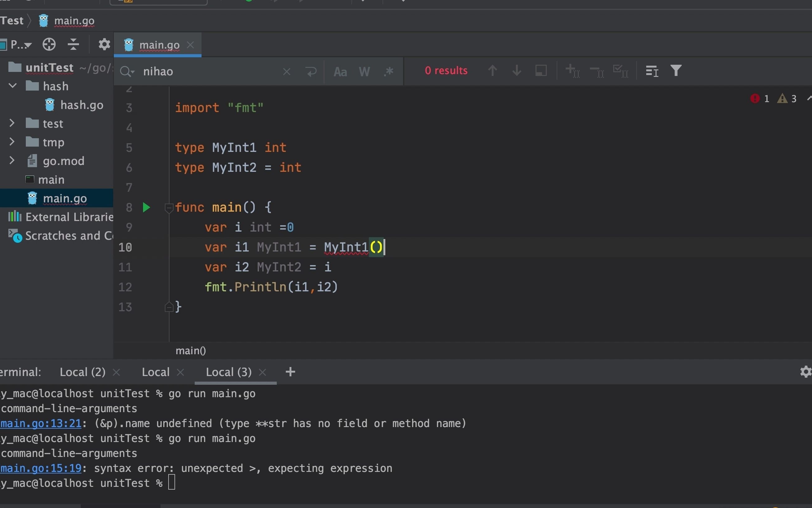The image size is (812, 508).
Task: Expand the test folder
Action: [12, 123]
